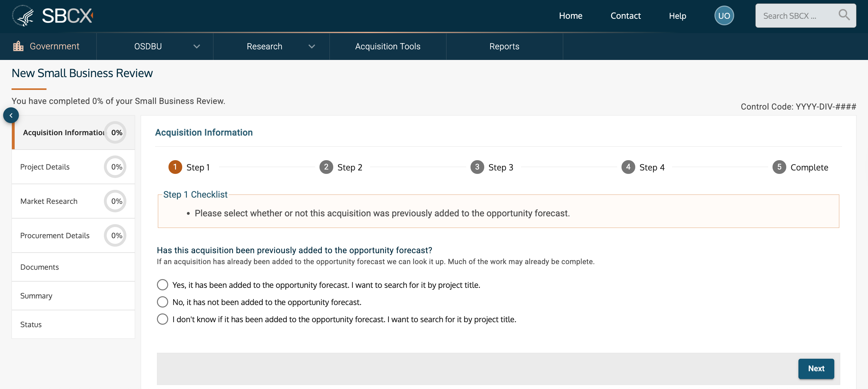Open the Acquisition Tools menu item
The height and width of the screenshot is (389, 868).
[388, 46]
